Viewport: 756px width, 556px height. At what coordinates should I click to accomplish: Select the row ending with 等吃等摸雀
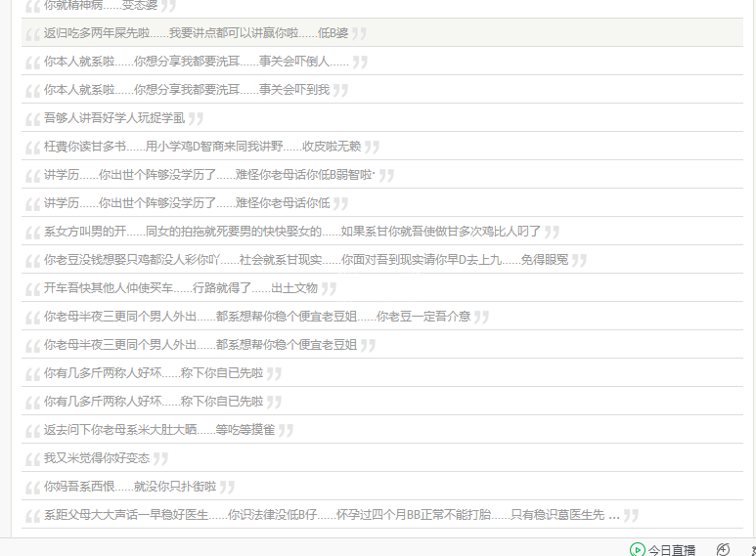point(382,430)
